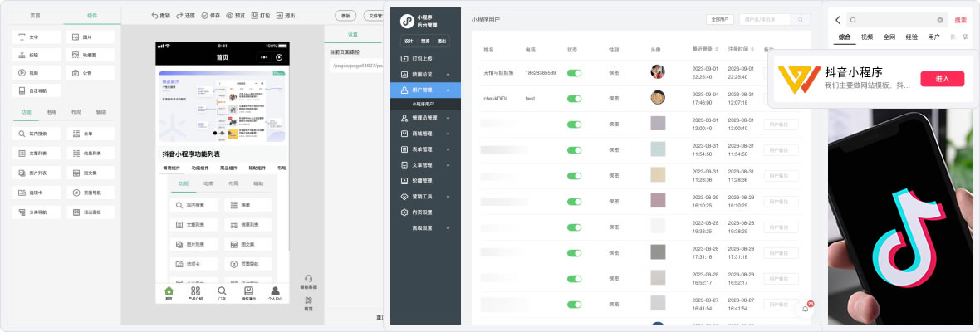Viewport: 980px width, 332px height.
Task: Select 图文集 in the left component panel
Action: pos(91,173)
